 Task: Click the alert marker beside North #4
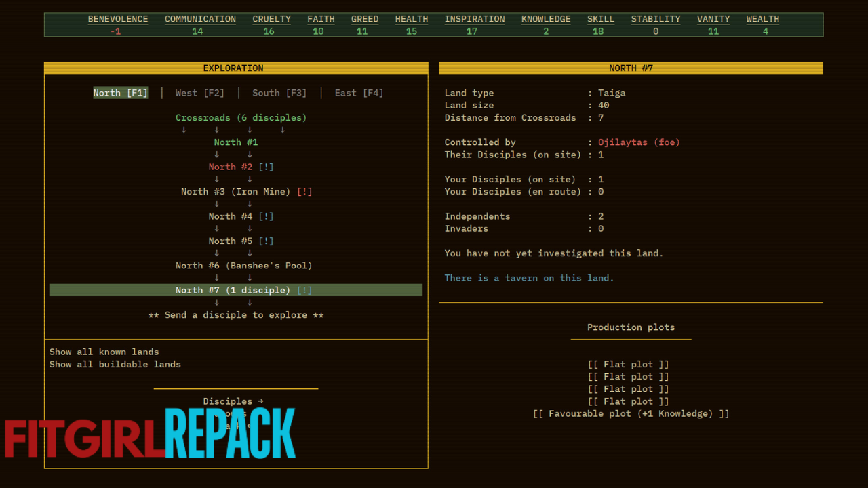266,216
